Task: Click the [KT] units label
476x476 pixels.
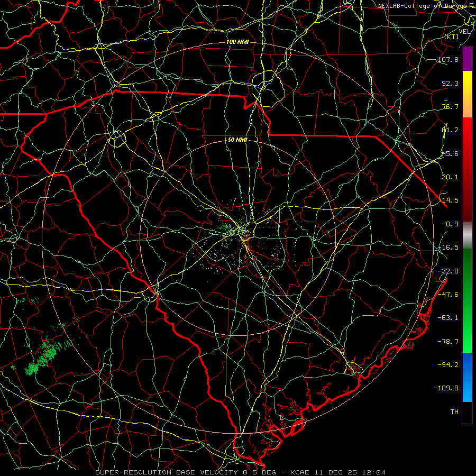Action: [x=452, y=36]
